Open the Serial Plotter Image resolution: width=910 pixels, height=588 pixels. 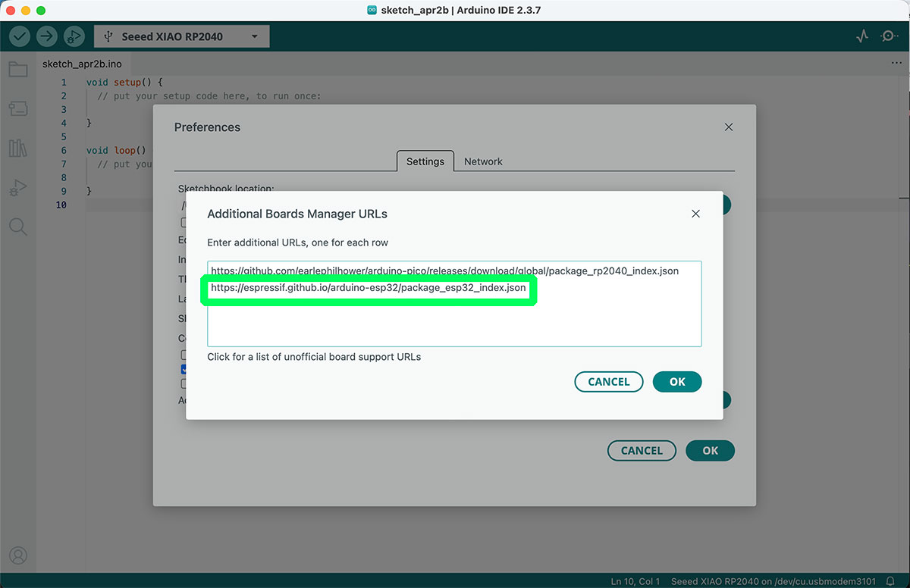point(862,36)
